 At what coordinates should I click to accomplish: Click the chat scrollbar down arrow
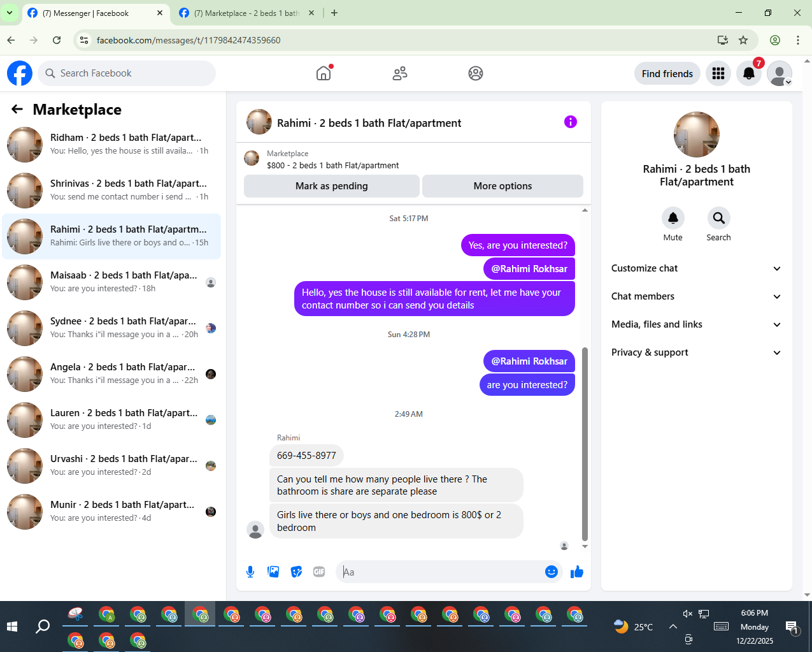pyautogui.click(x=585, y=546)
